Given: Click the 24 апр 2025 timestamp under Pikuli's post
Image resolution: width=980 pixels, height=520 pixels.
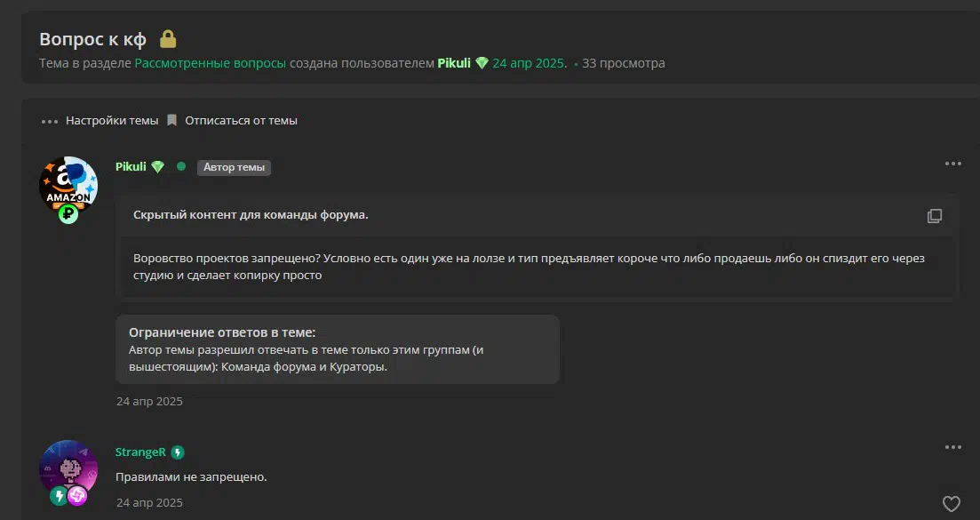Looking at the screenshot, I should (x=149, y=401).
